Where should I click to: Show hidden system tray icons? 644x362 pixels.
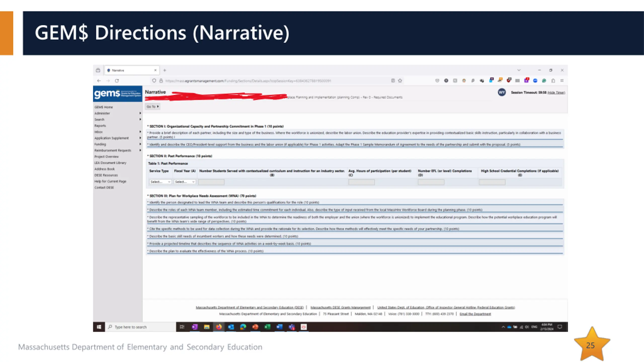pyautogui.click(x=503, y=327)
